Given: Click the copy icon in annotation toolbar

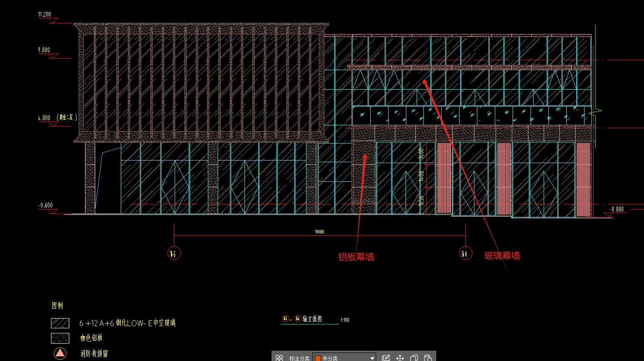Looking at the screenshot, I should click(x=414, y=358).
